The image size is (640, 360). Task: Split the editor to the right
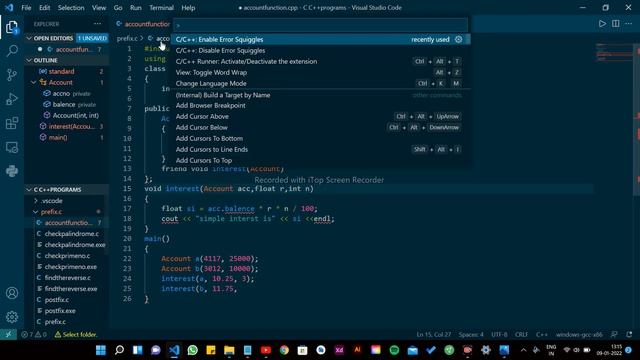(x=616, y=24)
